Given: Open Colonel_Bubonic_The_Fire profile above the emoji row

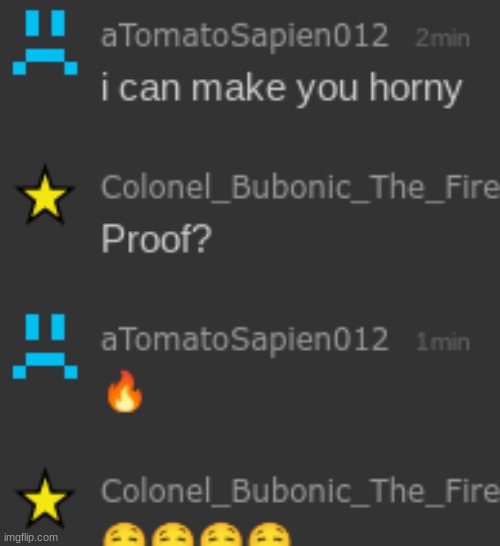Looking at the screenshot, I should (x=300, y=492).
